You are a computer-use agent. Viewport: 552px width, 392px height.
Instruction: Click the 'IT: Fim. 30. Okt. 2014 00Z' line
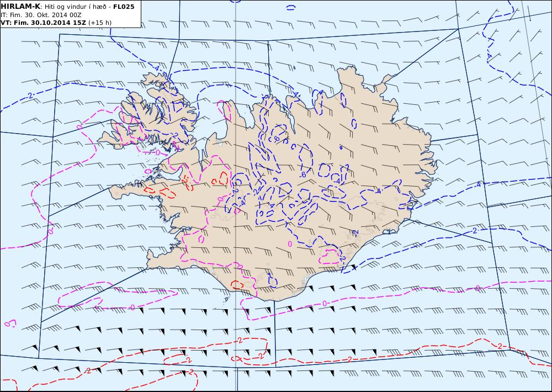(x=41, y=15)
